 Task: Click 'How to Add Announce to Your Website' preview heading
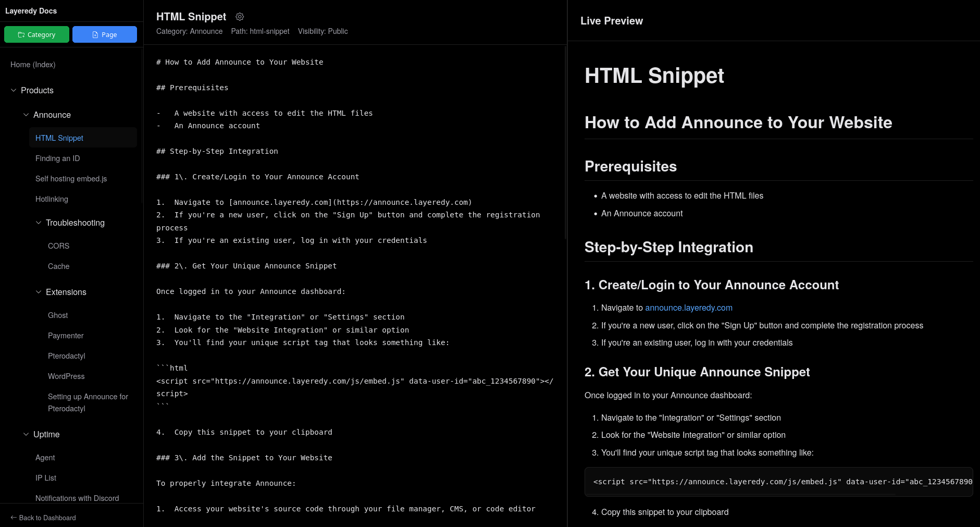pyautogui.click(x=738, y=122)
